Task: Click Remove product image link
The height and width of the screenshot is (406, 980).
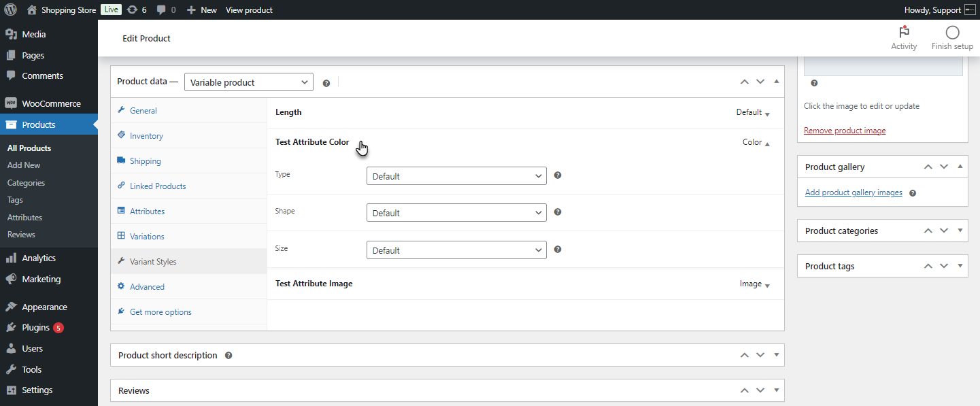Action: point(845,131)
